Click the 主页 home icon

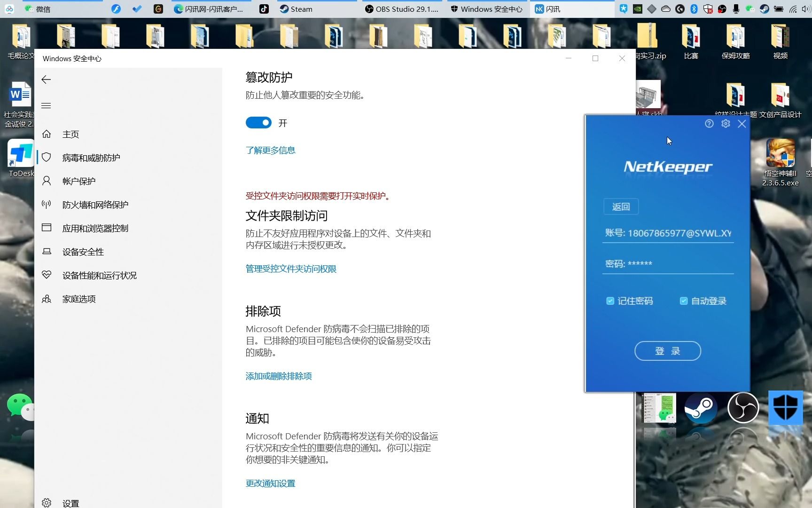coord(47,134)
